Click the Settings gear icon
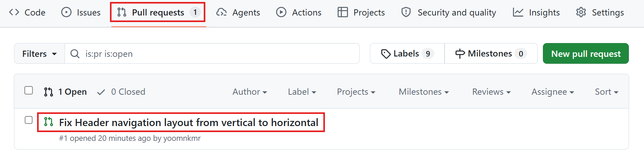644x155 pixels. [581, 12]
